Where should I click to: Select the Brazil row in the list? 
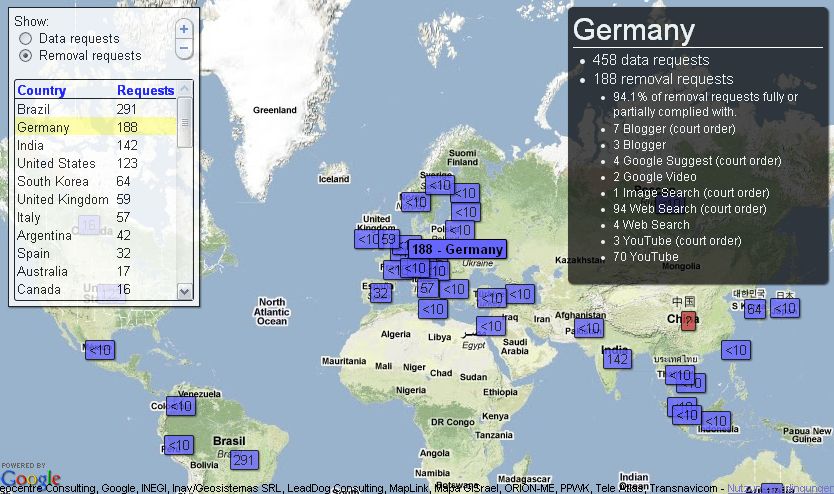click(x=96, y=109)
